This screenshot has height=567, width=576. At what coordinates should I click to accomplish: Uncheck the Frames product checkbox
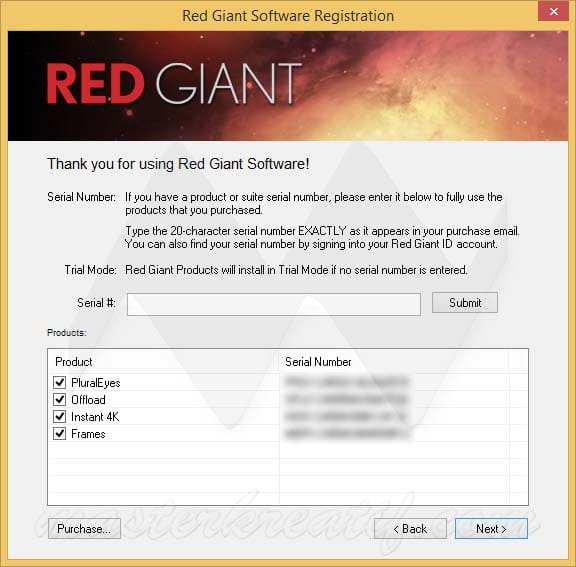pos(60,433)
